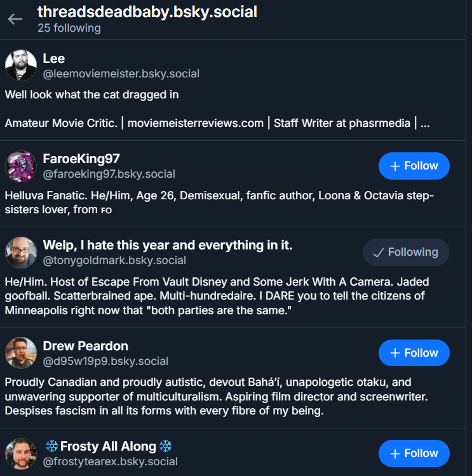The width and height of the screenshot is (472, 476).
Task: Click the @tonygoldmark.bsky.social handle
Action: [x=114, y=260]
